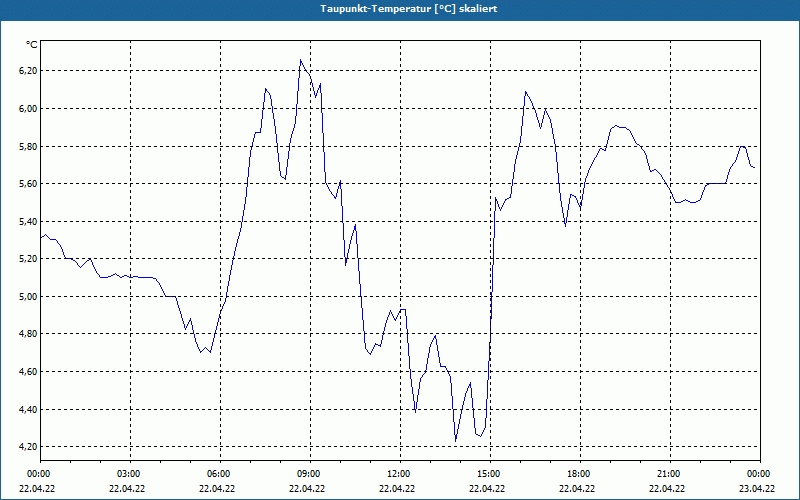Image resolution: width=800 pixels, height=500 pixels.
Task: Select the 5,00 y-axis label
Action: 28,296
